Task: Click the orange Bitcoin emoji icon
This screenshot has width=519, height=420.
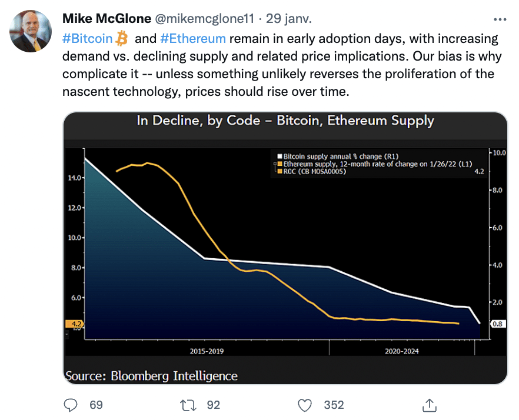Action: coord(122,38)
